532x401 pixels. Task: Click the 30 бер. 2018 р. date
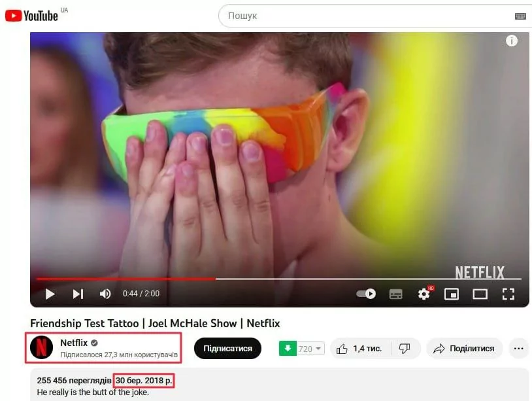tap(144, 381)
